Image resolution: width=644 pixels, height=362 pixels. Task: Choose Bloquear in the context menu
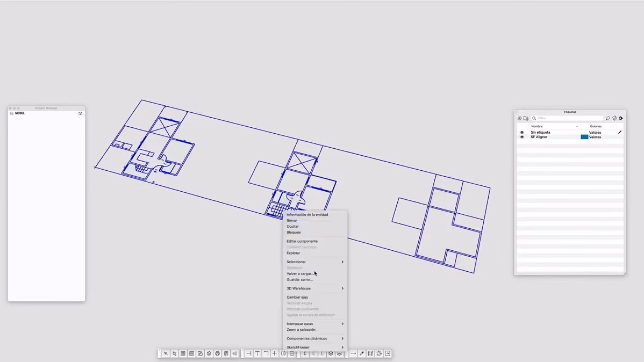294,233
